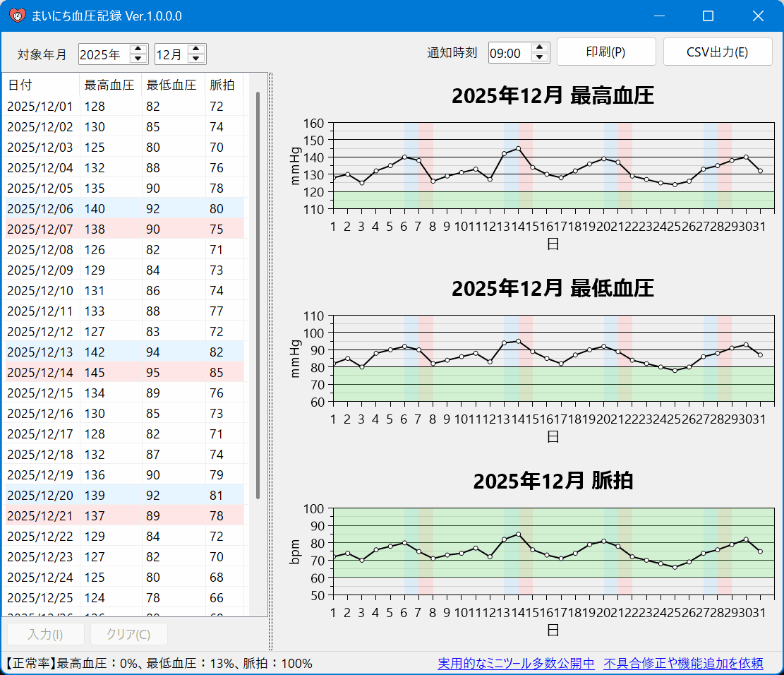Click the 脈拍 column header

coord(222,85)
